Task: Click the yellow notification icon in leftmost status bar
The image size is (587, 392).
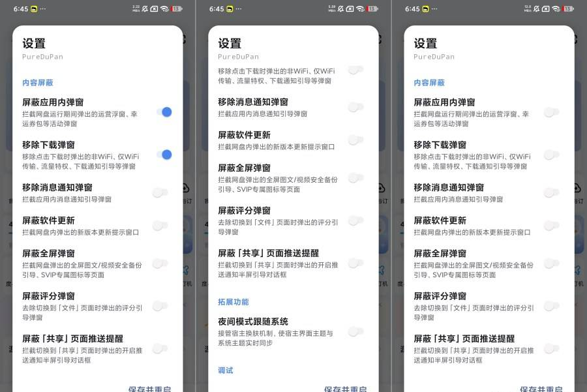Action: [34, 8]
